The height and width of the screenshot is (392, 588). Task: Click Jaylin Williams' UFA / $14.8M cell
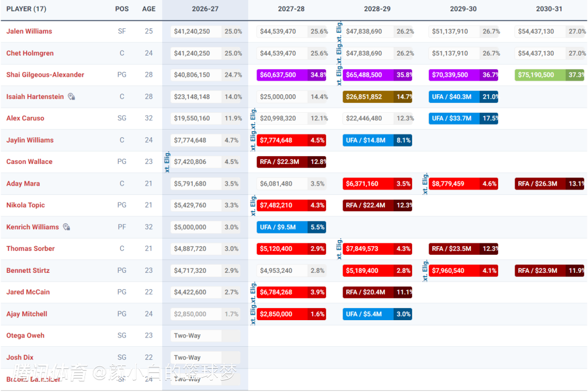[377, 140]
